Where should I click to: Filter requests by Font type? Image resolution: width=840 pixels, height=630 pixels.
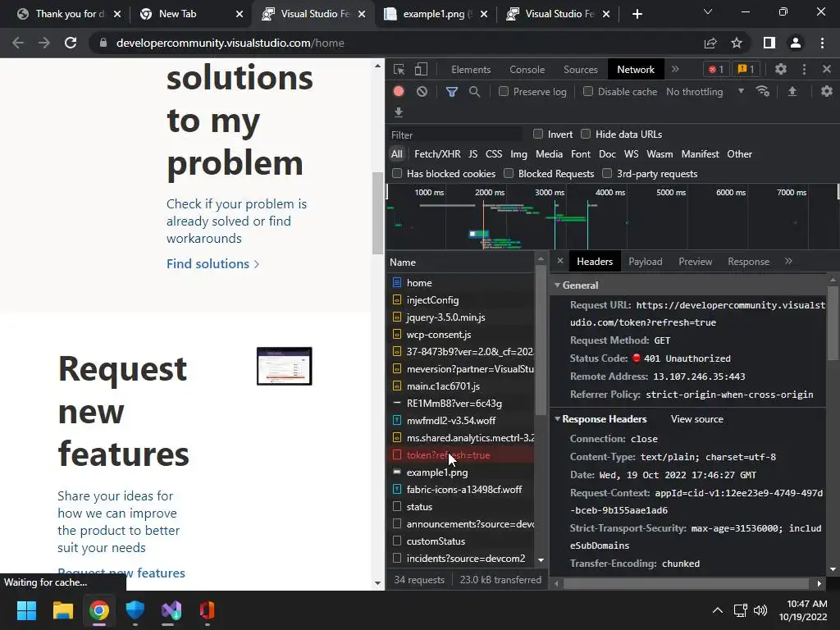[x=581, y=153]
